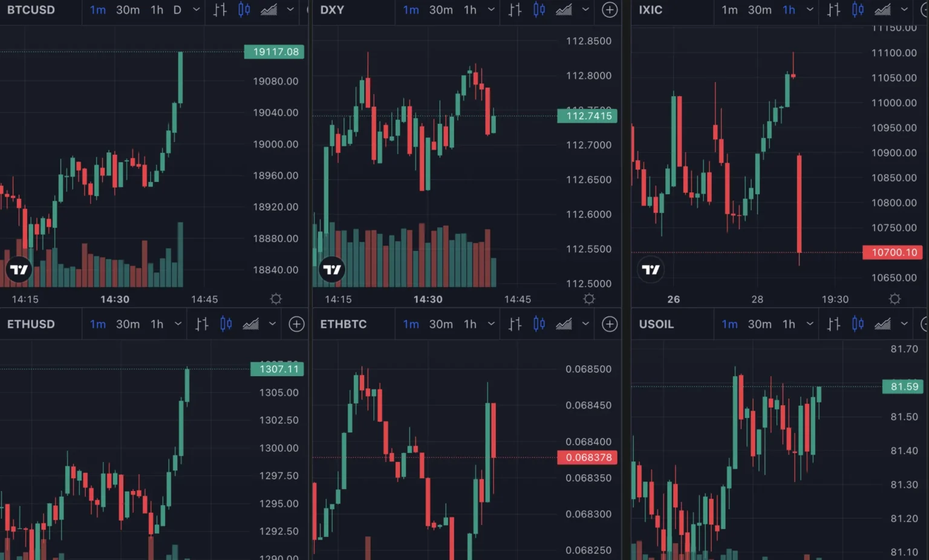The image size is (929, 560).
Task: Click plus icon in ETHUSD toolbar
Action: tap(296, 324)
